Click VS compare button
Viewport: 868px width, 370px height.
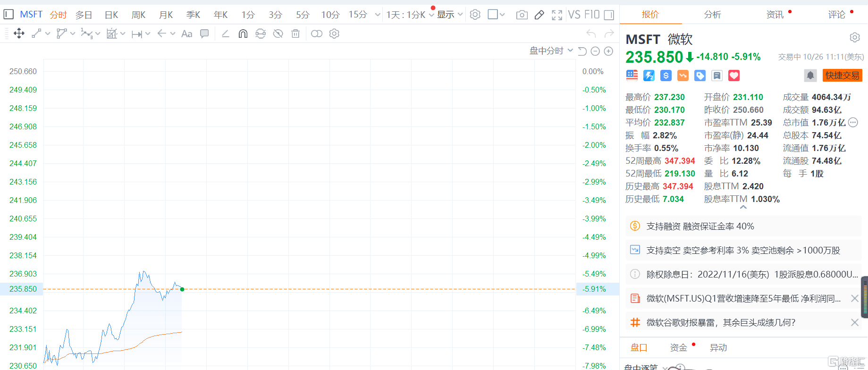pyautogui.click(x=574, y=15)
